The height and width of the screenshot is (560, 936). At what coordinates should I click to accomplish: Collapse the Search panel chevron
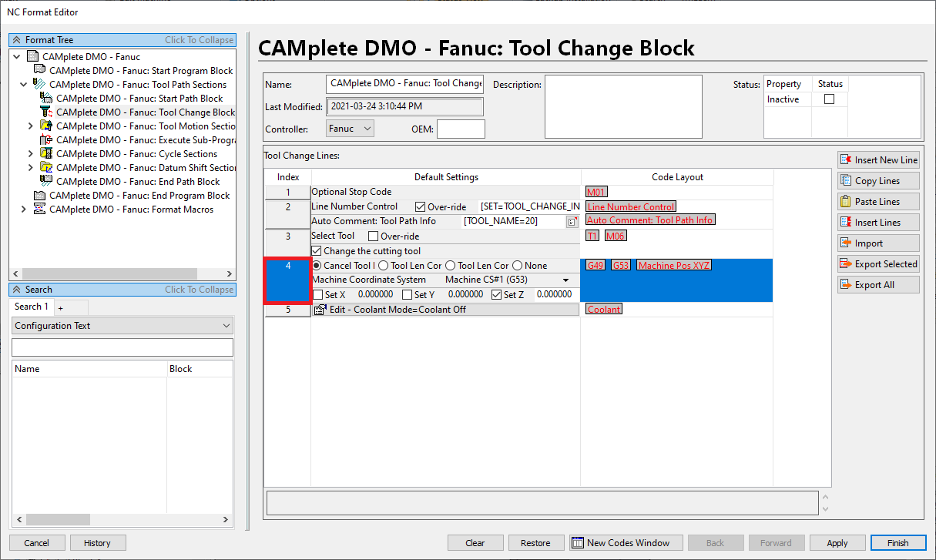coord(16,290)
